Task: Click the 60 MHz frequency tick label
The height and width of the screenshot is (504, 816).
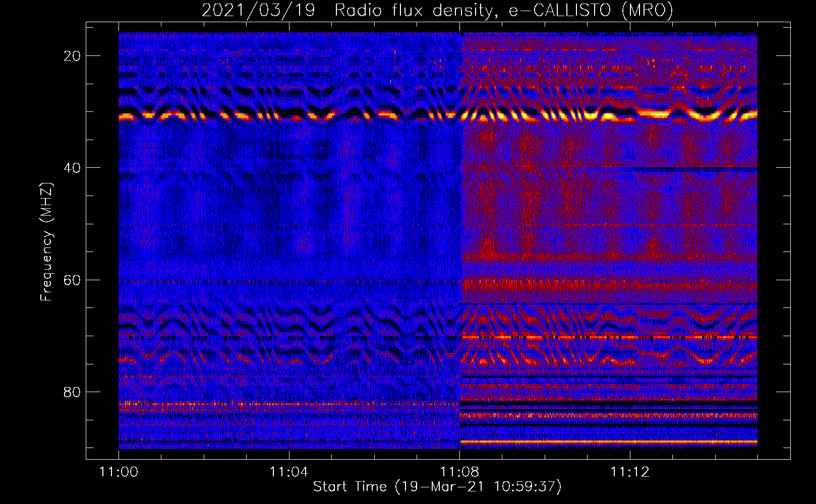Action: click(73, 280)
